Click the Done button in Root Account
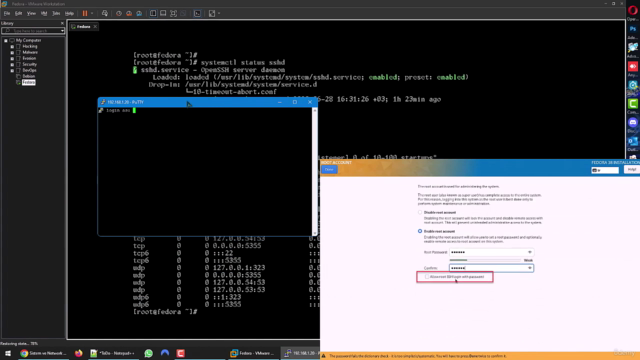640x360 pixels. pos(329,169)
